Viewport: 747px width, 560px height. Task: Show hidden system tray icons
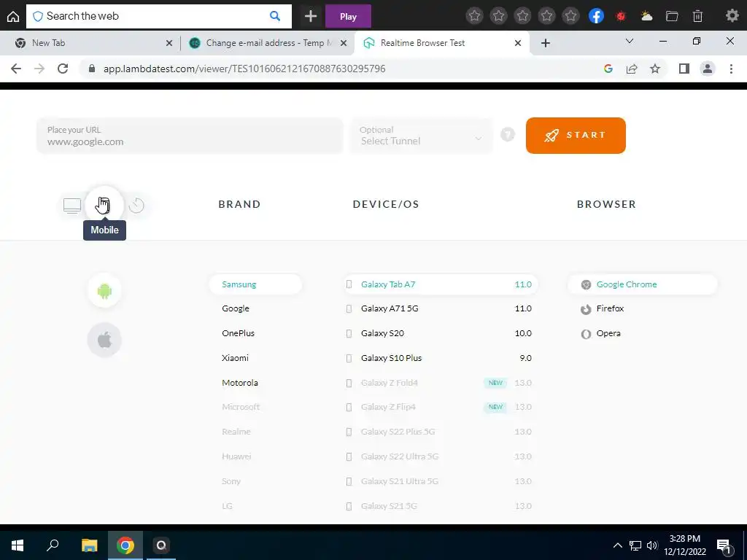[x=617, y=545]
